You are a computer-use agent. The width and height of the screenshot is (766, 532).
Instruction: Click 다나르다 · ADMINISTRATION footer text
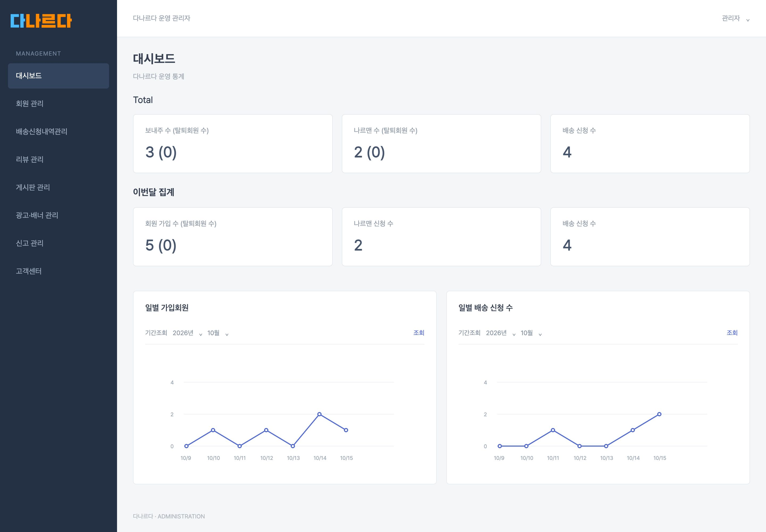click(169, 516)
